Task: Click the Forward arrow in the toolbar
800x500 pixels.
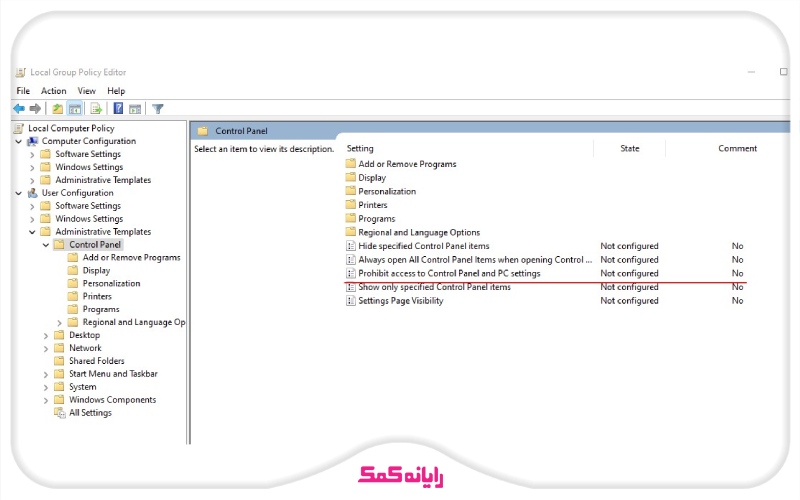Action: 36,109
